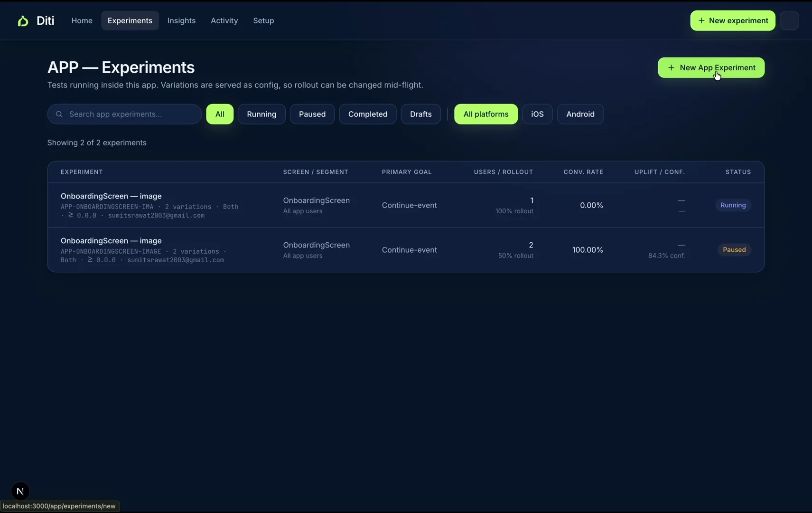Screen dimensions: 812x513
Task: Focus the Search app experiments field
Action: (124, 114)
